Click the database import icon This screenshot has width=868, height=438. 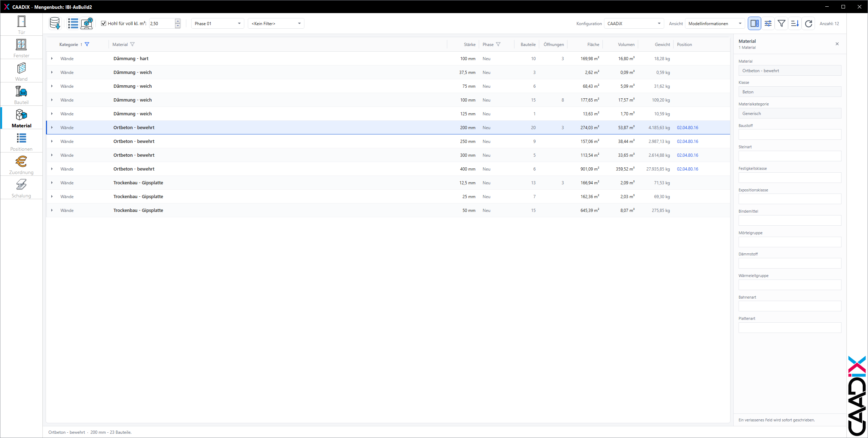coord(55,23)
